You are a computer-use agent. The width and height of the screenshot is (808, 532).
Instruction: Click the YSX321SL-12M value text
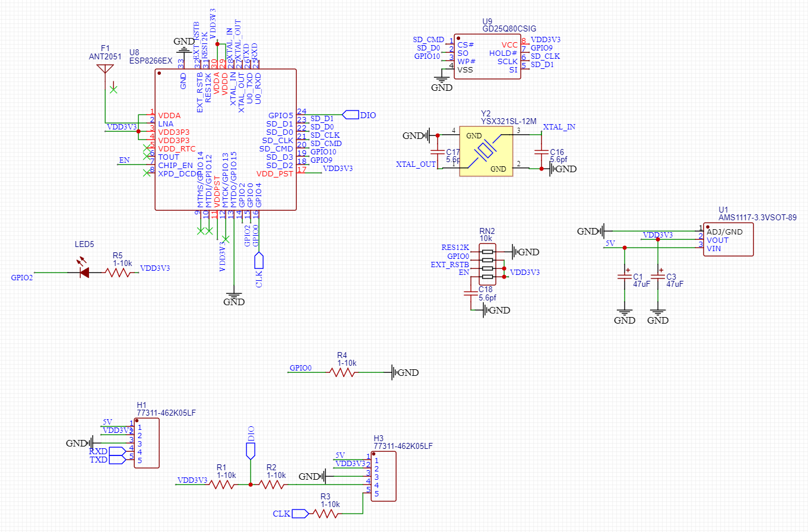(x=509, y=121)
